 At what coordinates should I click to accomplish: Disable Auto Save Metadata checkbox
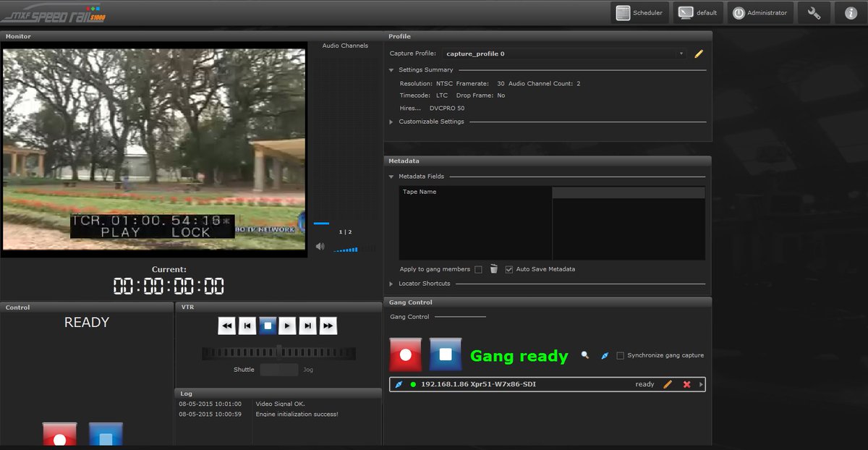coord(509,270)
